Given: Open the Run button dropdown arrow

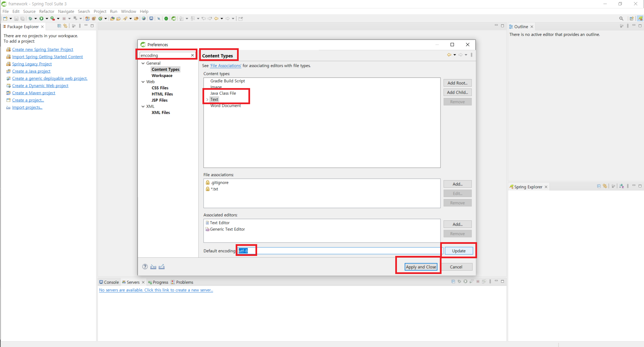Looking at the screenshot, I should click(x=47, y=19).
